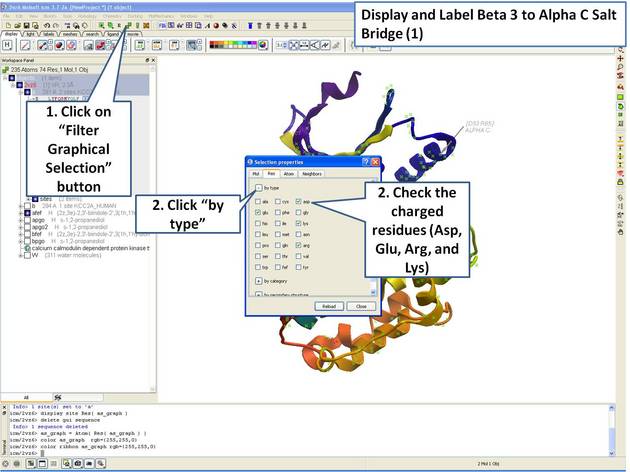Click the help icon in Selection properties
630x472 pixels.
click(365, 162)
